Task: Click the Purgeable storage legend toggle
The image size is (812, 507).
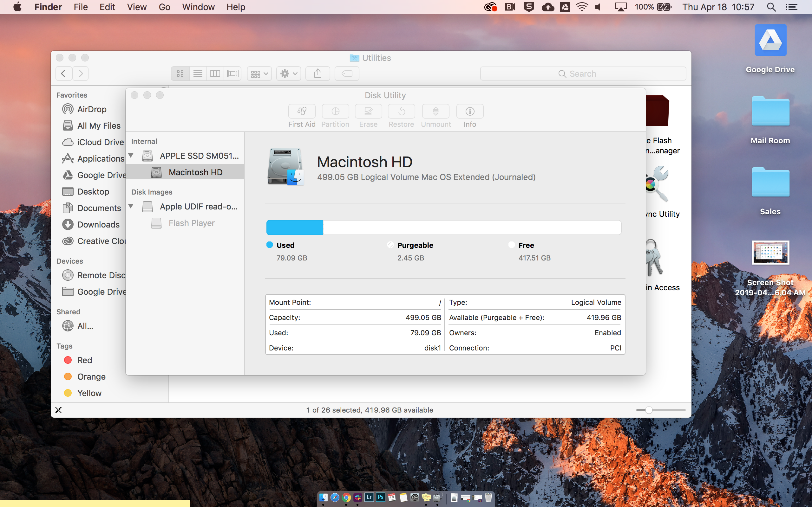Action: [390, 245]
